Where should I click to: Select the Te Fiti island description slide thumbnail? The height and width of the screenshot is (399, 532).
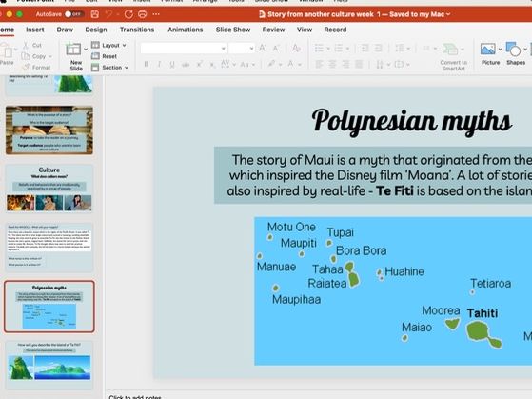point(49,366)
